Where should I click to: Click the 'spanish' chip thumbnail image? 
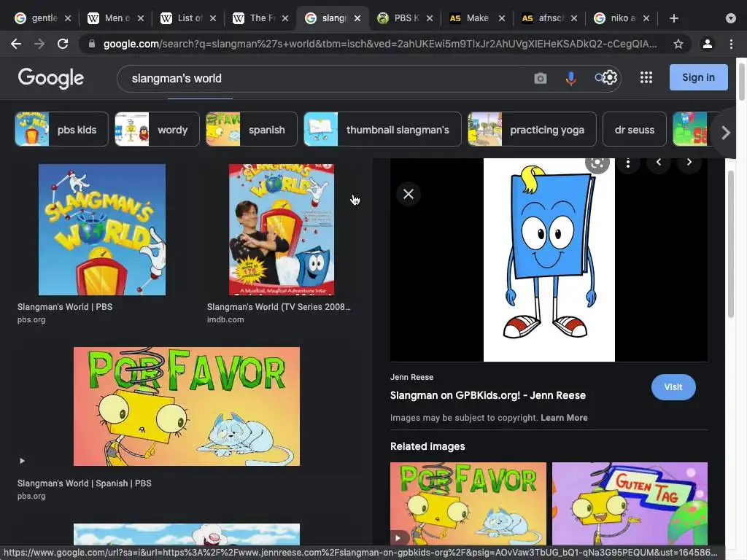point(223,130)
